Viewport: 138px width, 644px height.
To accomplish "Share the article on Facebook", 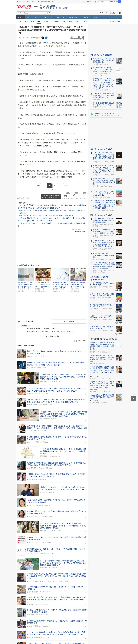I will coord(46,38).
